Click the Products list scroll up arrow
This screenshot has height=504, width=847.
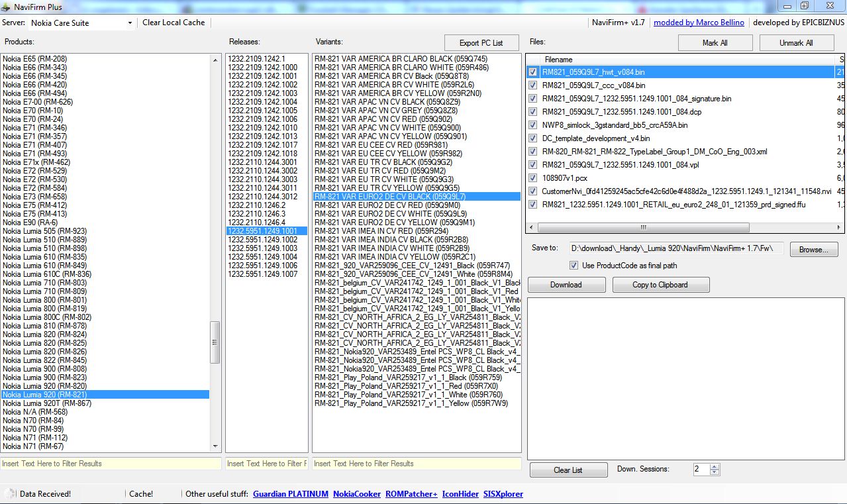click(215, 60)
